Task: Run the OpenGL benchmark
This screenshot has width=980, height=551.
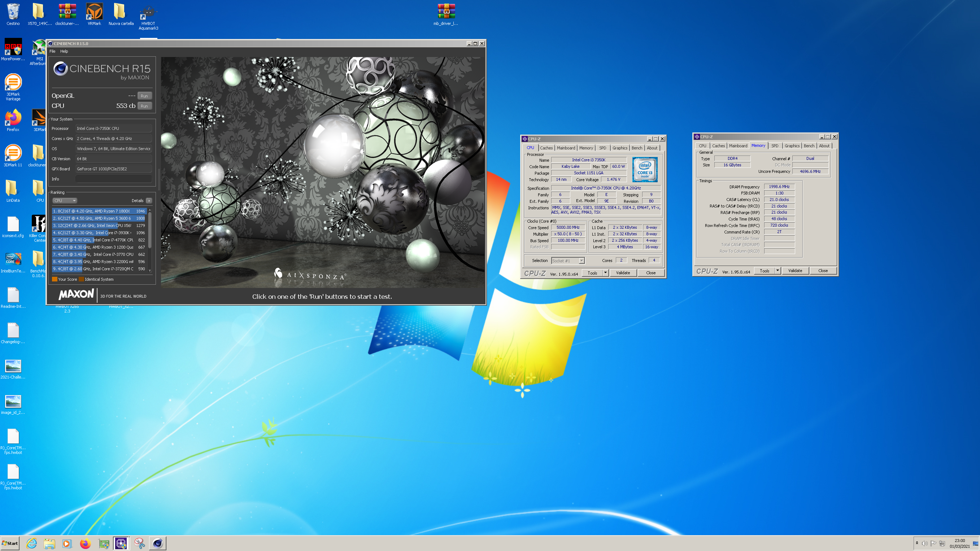Action: point(144,96)
